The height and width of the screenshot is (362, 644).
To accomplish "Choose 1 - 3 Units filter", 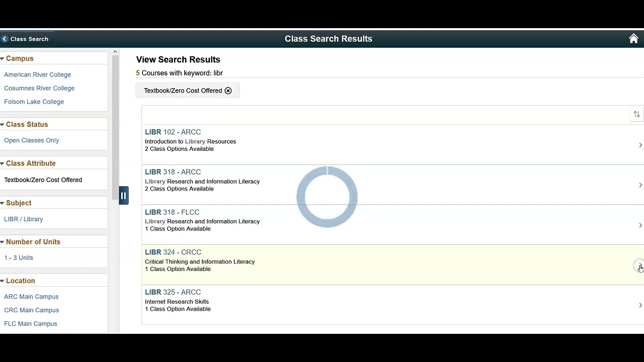I will point(19,257).
